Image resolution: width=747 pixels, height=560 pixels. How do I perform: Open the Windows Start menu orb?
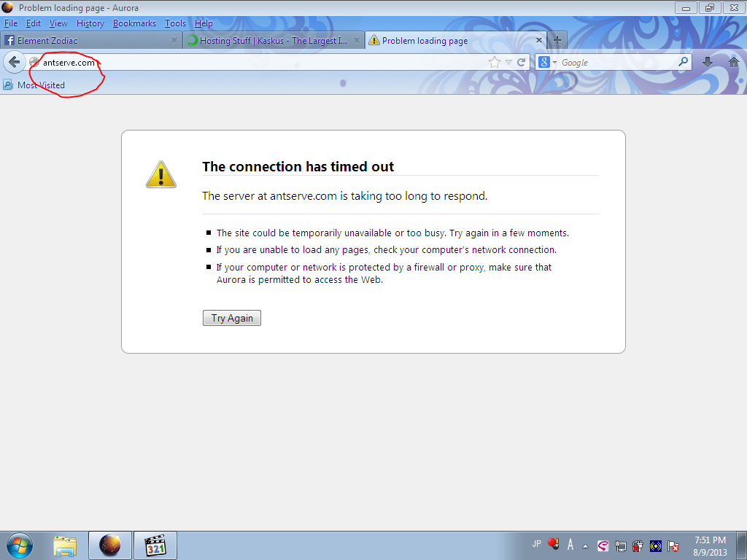[19, 545]
